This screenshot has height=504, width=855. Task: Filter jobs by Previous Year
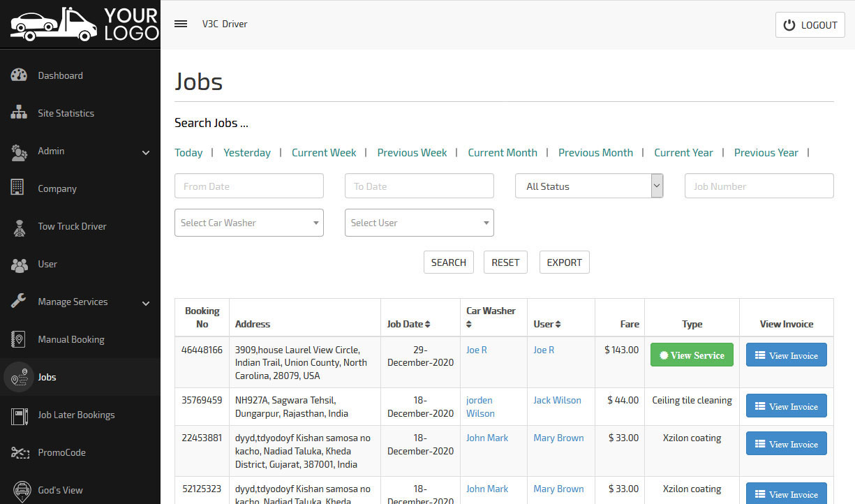tap(766, 152)
